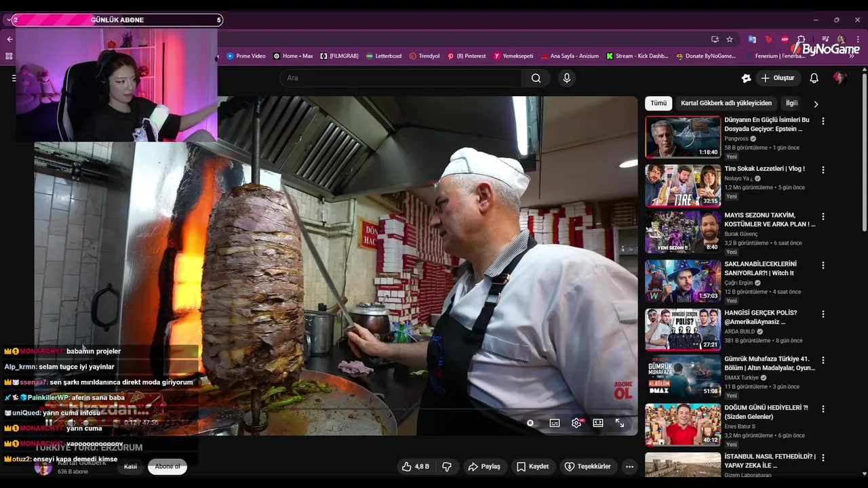Bookmark this page with the star
Screen dimensions: 868x488
(730, 39)
